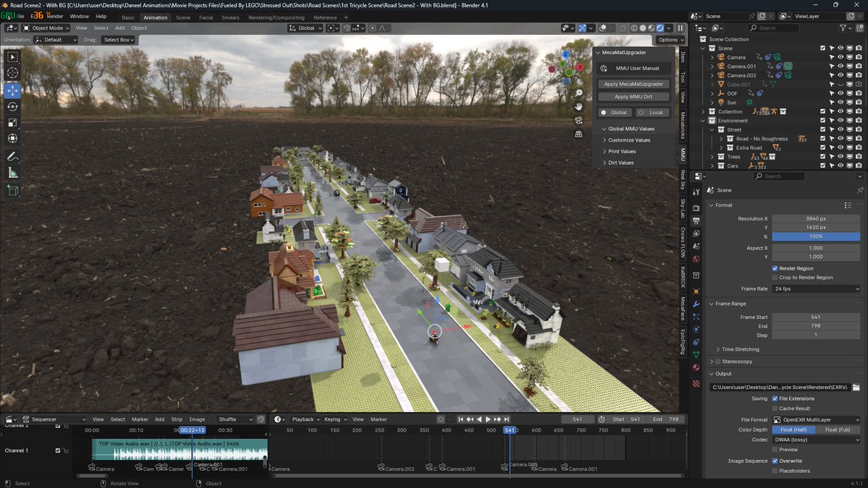Switch to the Facial workspace tab
868x488 pixels.
click(x=206, y=17)
